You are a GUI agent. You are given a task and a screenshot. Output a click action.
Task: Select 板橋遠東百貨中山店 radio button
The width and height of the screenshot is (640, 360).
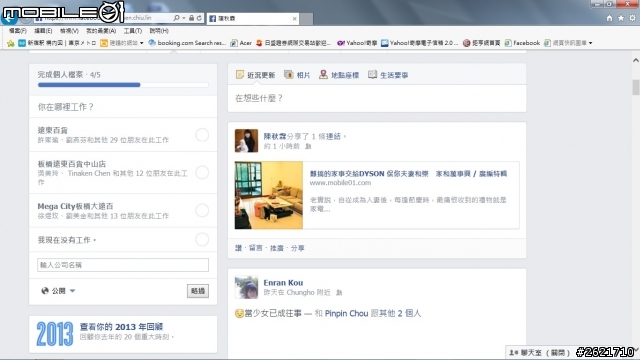point(202,172)
